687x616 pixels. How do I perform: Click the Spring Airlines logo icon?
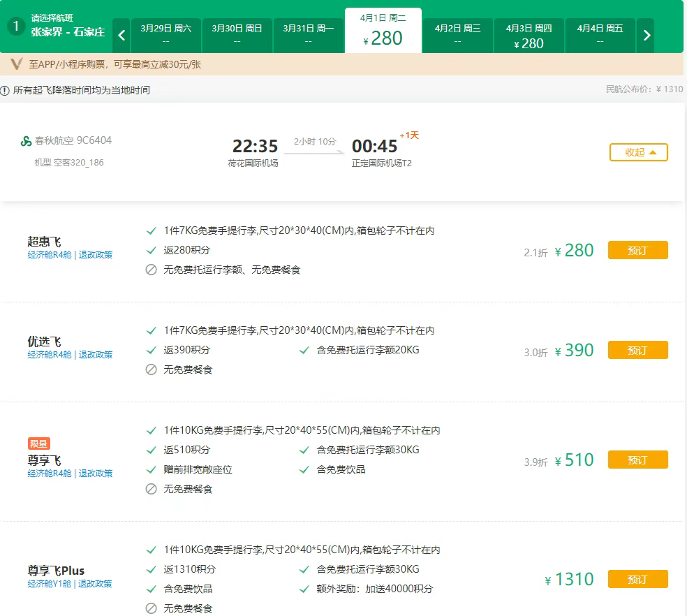click(27, 141)
